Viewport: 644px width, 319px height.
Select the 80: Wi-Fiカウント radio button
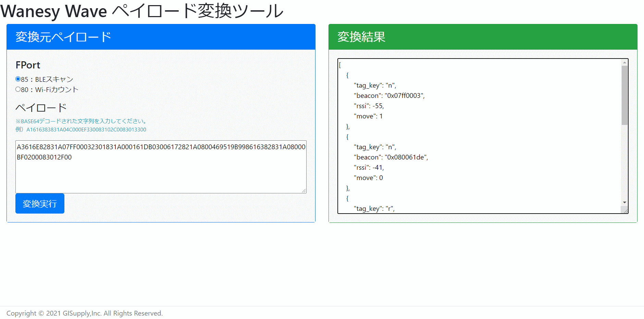[x=18, y=89]
